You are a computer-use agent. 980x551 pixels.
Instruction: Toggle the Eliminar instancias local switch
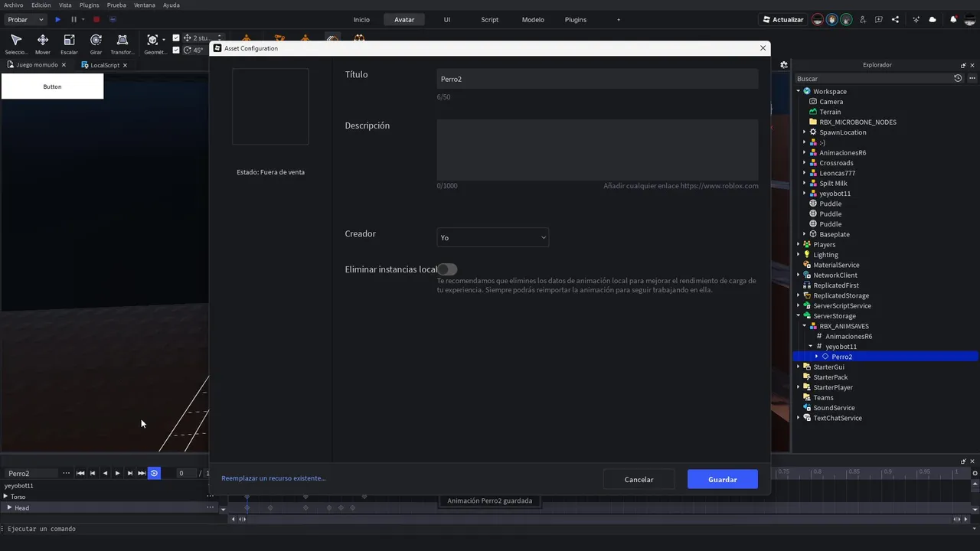[447, 269]
